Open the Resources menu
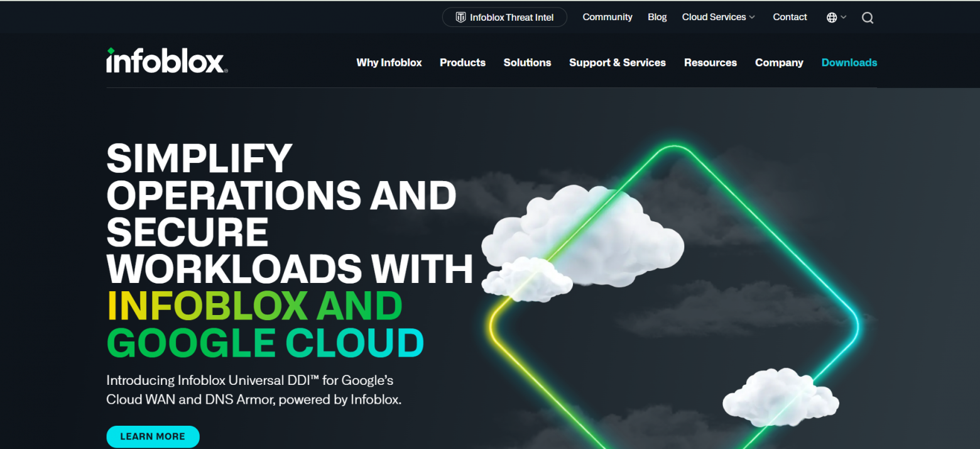The image size is (980, 449). [710, 62]
